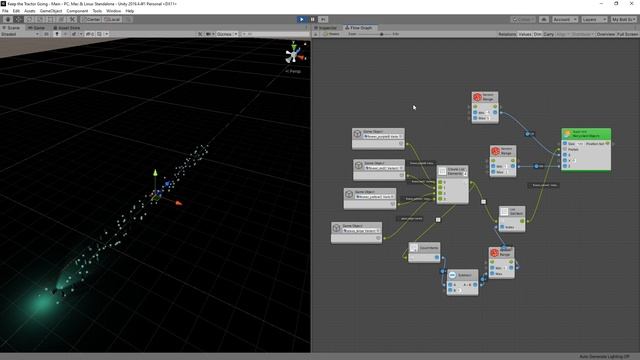
Task: Open the GameObject menu
Action: pos(51,11)
